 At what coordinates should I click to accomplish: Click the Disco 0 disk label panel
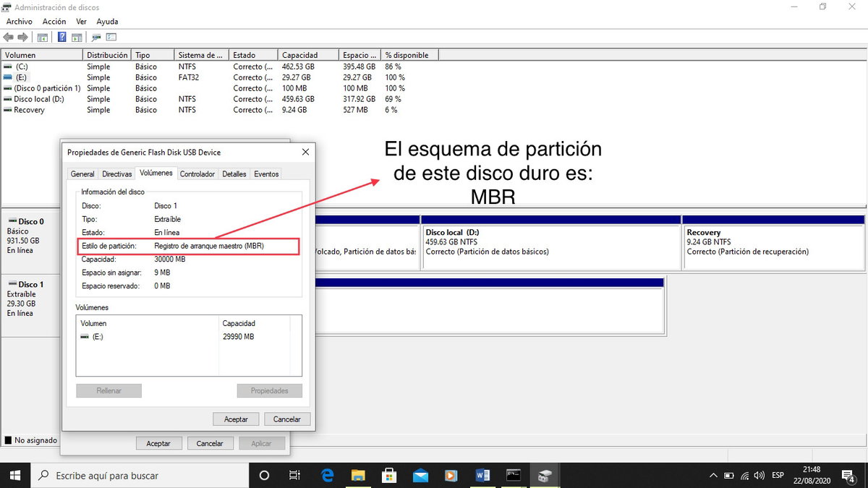pos(29,241)
